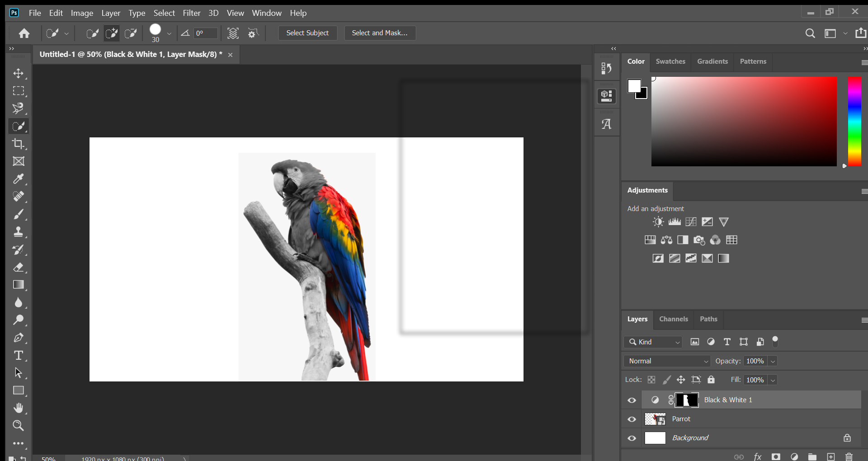Delete layer with the trash icon

849,457
